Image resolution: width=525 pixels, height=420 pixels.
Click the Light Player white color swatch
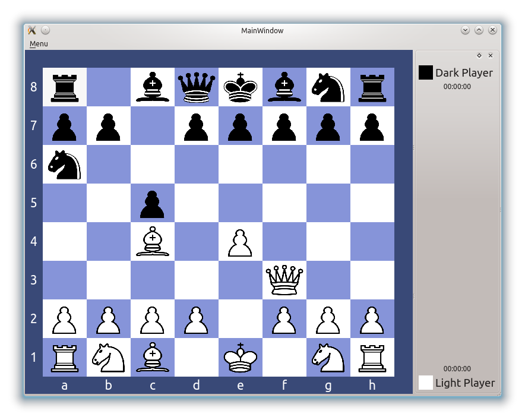(426, 383)
